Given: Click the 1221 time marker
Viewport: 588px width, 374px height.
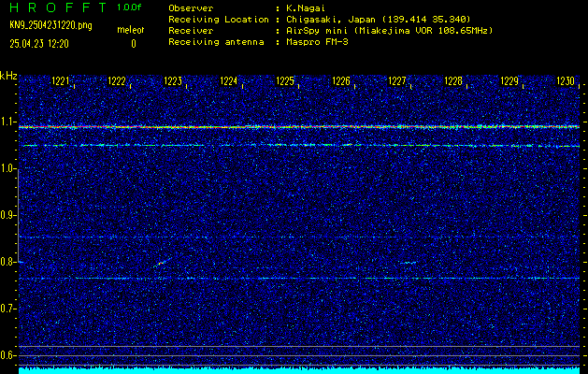Looking at the screenshot, I should click(61, 81).
